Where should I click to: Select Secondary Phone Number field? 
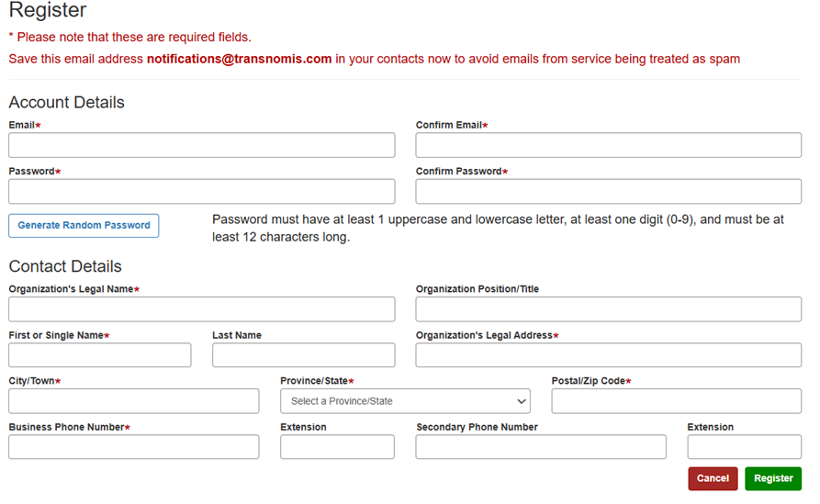coord(541,447)
